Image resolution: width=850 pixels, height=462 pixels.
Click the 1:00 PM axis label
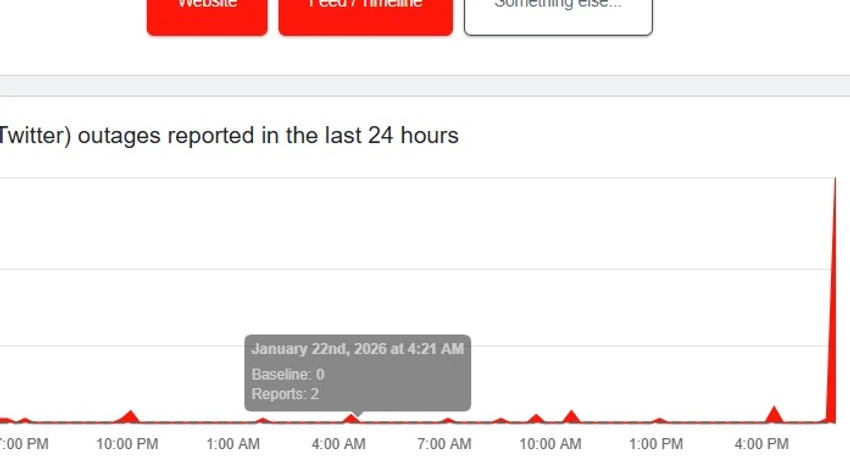[x=657, y=443]
